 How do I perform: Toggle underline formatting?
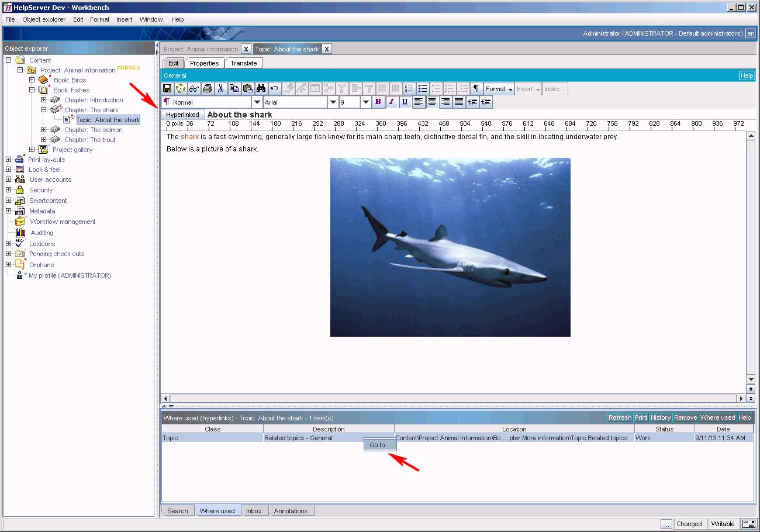[405, 101]
